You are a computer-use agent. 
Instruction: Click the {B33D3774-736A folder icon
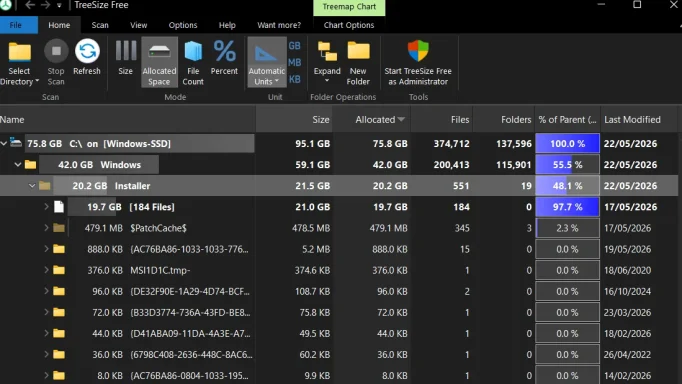[x=59, y=312]
